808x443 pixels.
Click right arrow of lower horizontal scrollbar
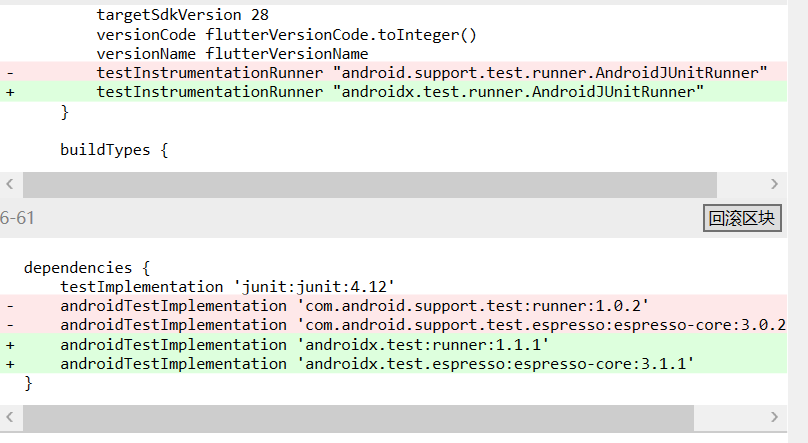774,417
